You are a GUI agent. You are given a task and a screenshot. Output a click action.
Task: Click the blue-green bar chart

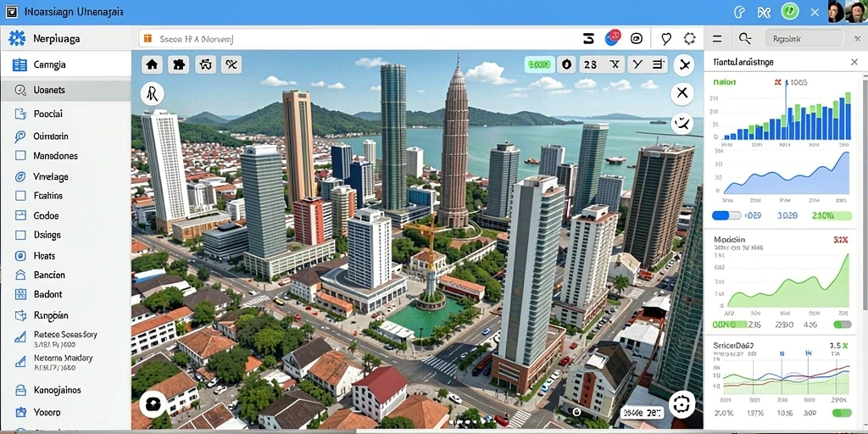787,115
